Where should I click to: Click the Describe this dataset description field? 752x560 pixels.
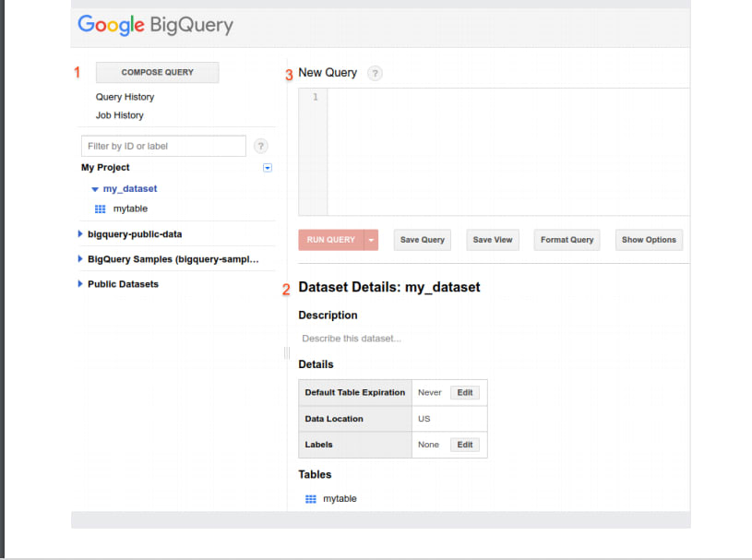352,339
